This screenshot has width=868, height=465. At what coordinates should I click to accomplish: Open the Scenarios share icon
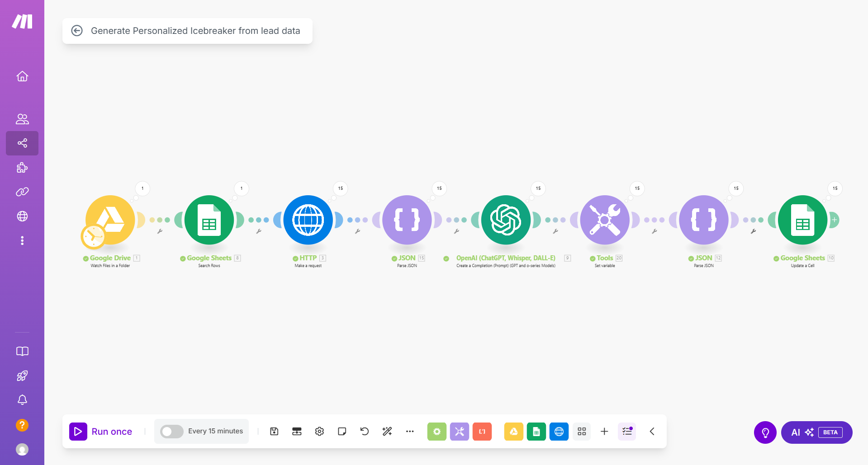tap(22, 143)
